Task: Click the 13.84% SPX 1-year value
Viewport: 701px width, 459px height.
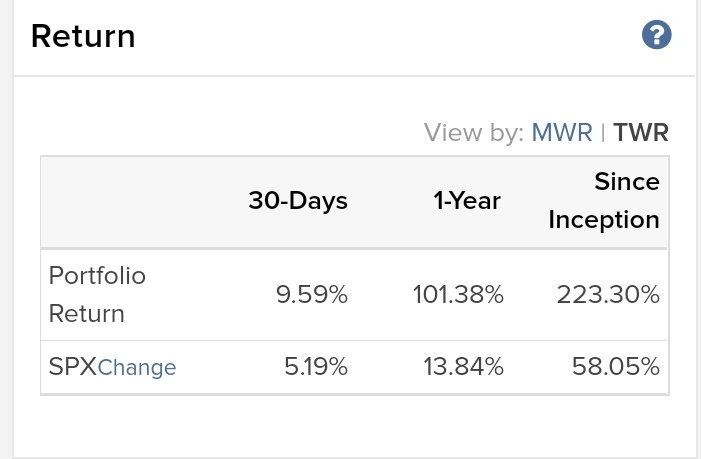Action: pyautogui.click(x=465, y=367)
